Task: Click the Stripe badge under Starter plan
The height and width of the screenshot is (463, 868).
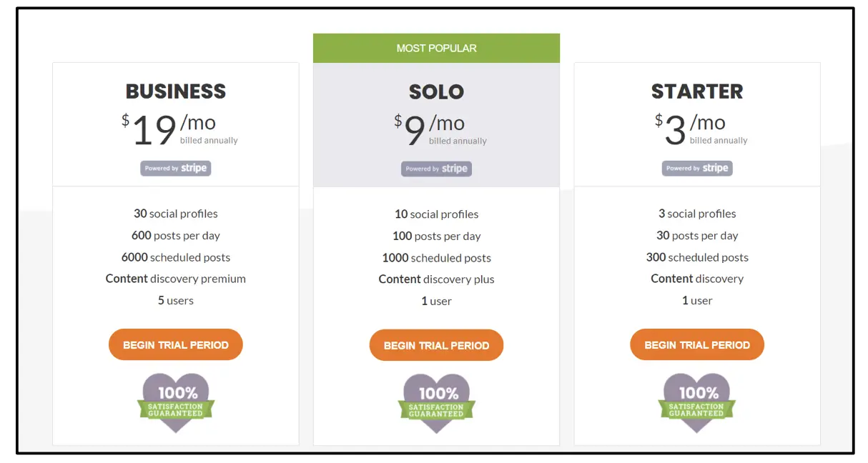Action: [x=697, y=169]
